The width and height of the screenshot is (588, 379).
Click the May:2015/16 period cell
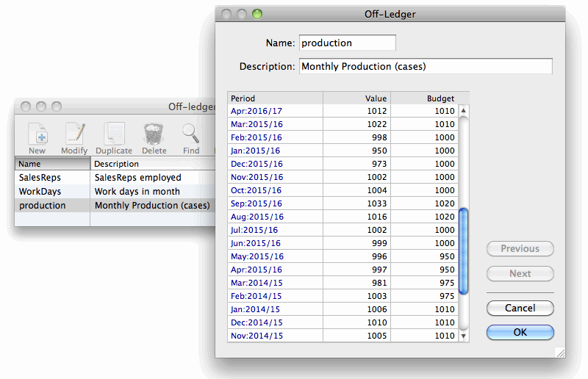(x=275, y=256)
